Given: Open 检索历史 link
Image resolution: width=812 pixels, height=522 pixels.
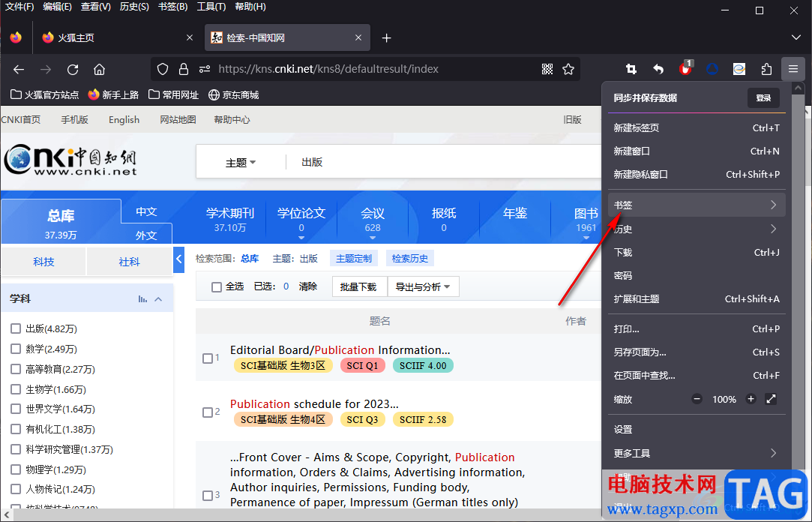Looking at the screenshot, I should (x=410, y=259).
